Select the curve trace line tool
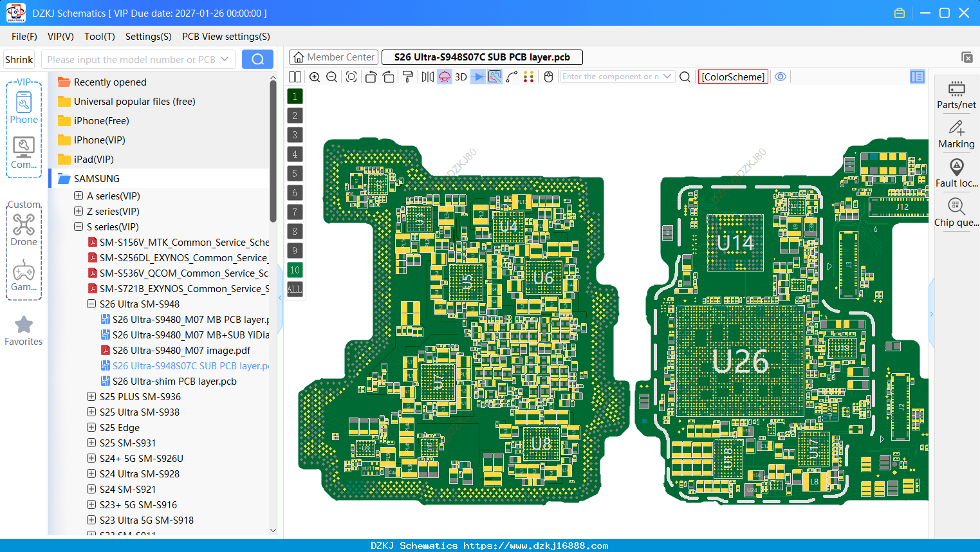 point(512,77)
